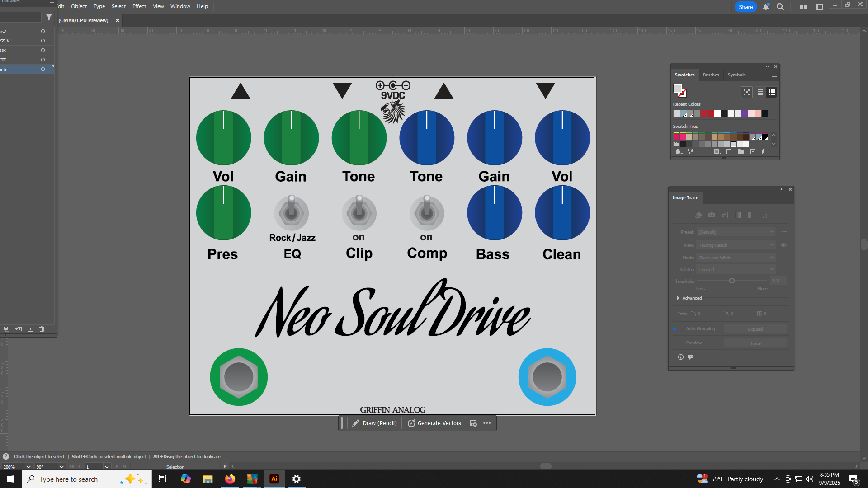Open the zoom level dropdown showing 200%
Viewport: 868px width, 488px height.
[28, 467]
